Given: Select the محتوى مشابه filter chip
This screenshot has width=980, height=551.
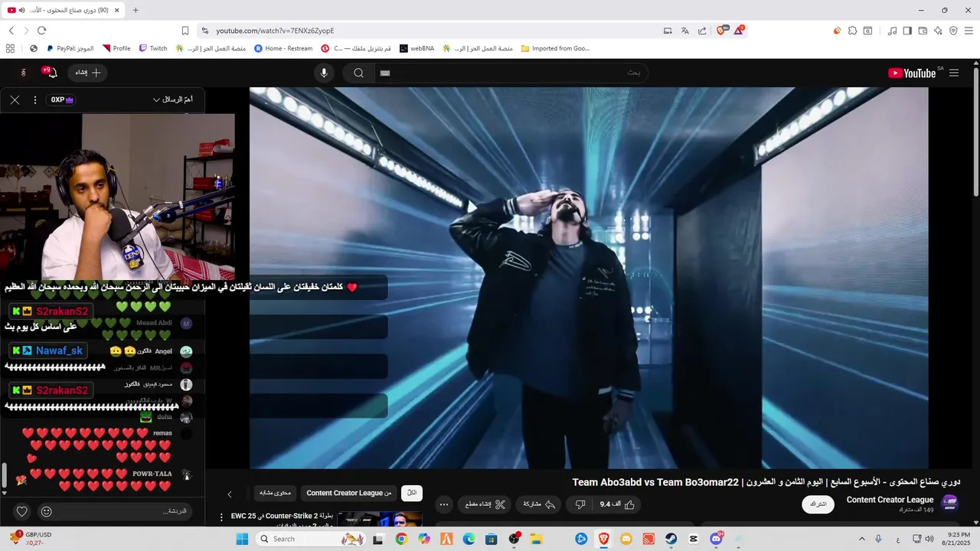Looking at the screenshot, I should tap(275, 493).
